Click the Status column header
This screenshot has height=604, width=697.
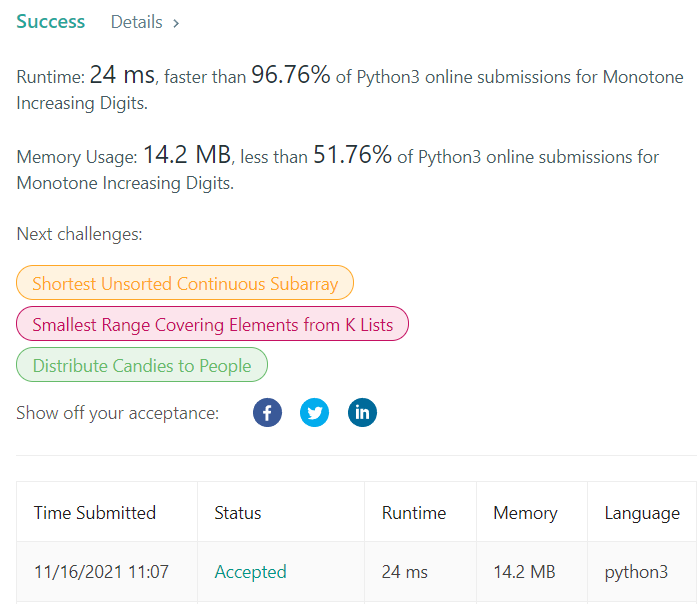(238, 513)
